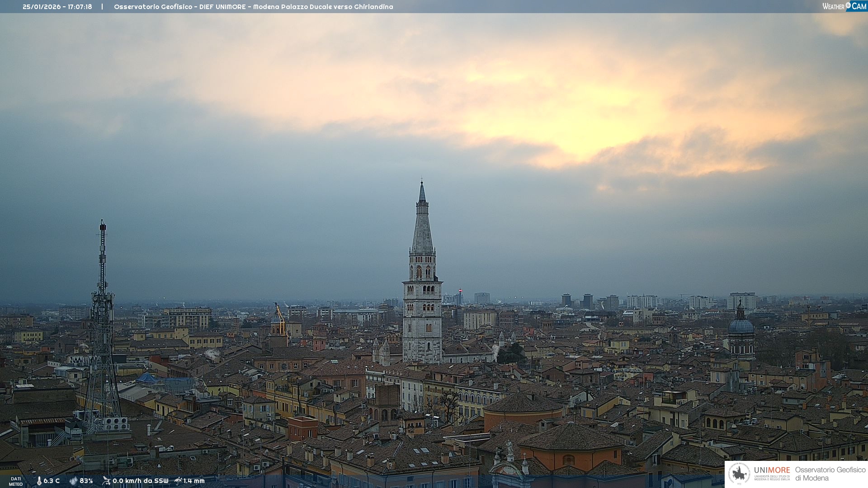
Task: Click the wind anemometer icon
Action: (106, 481)
